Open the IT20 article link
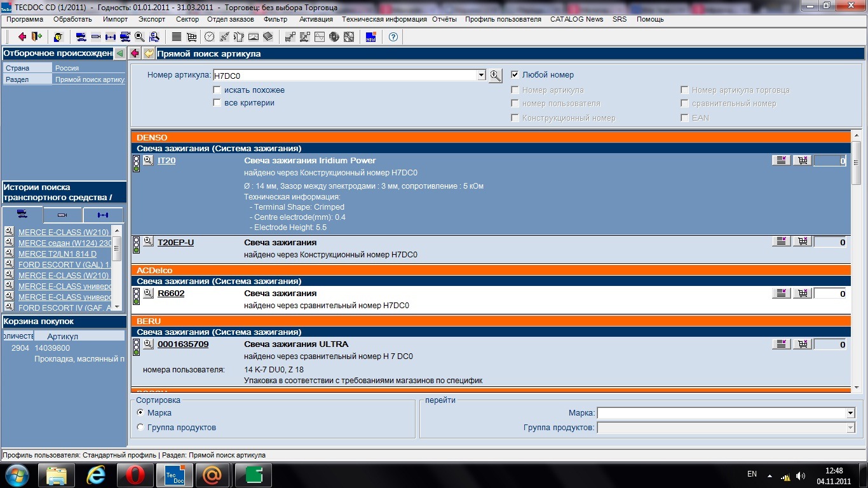Viewport: 868px width, 488px height. pyautogui.click(x=166, y=161)
